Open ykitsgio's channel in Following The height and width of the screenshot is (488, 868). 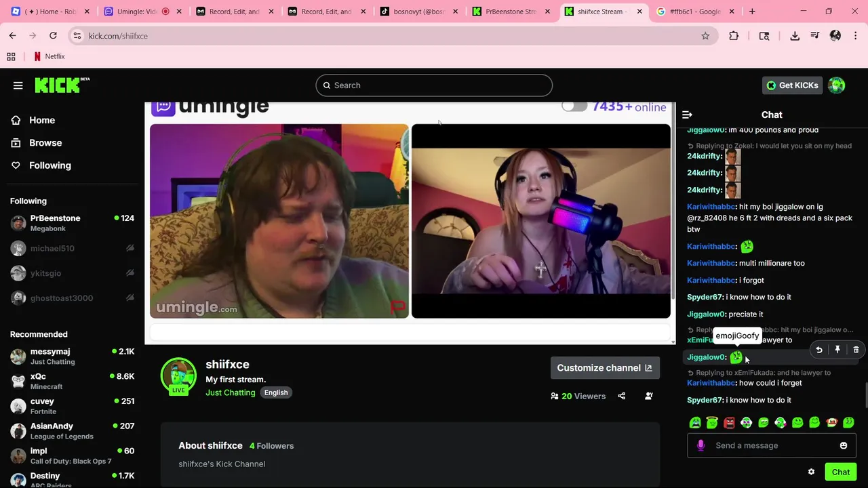click(x=72, y=273)
